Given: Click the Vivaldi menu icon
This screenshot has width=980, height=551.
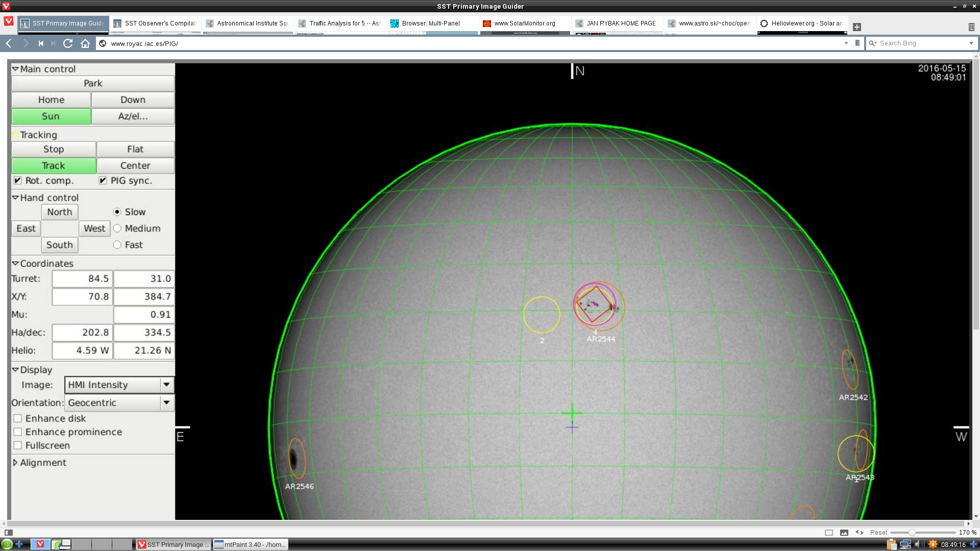Looking at the screenshot, I should (9, 21).
